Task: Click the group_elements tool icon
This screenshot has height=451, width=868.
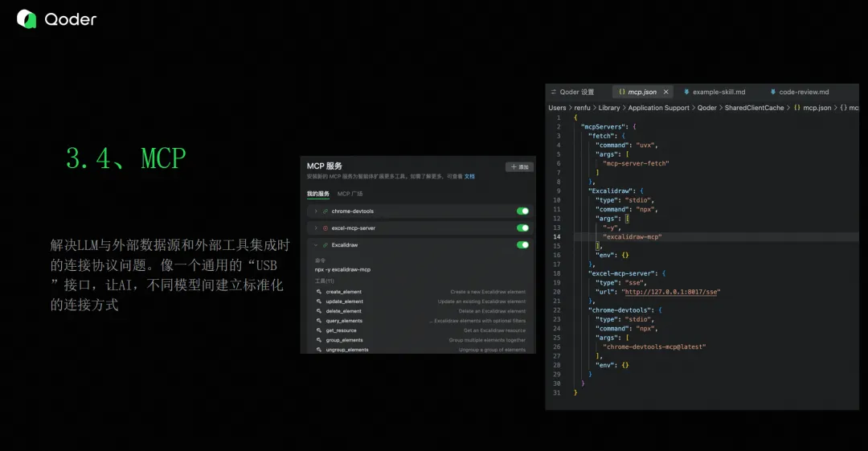Action: pyautogui.click(x=319, y=340)
